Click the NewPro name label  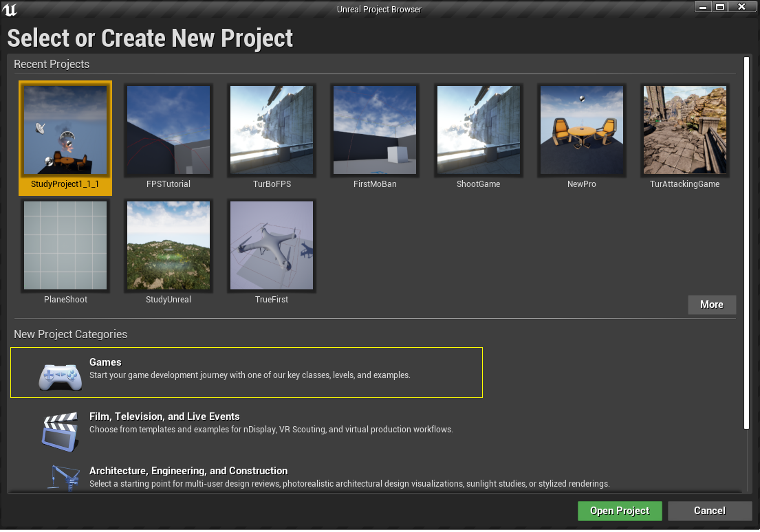point(582,184)
